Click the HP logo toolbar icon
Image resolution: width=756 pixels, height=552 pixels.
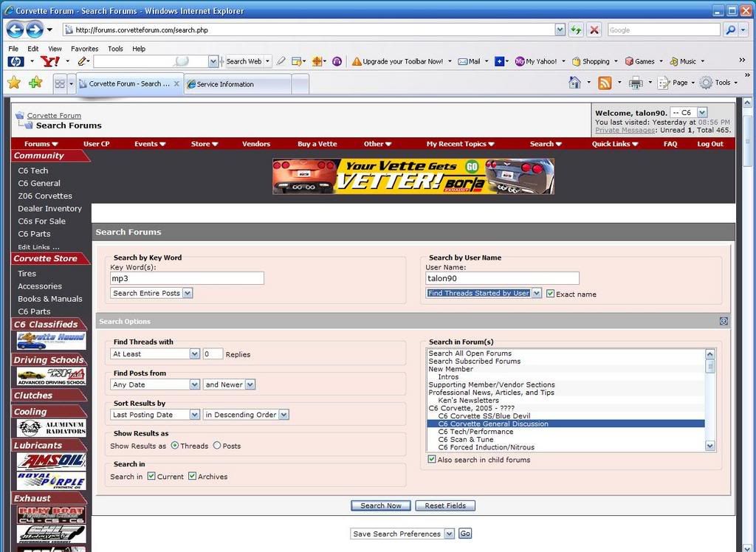16,62
